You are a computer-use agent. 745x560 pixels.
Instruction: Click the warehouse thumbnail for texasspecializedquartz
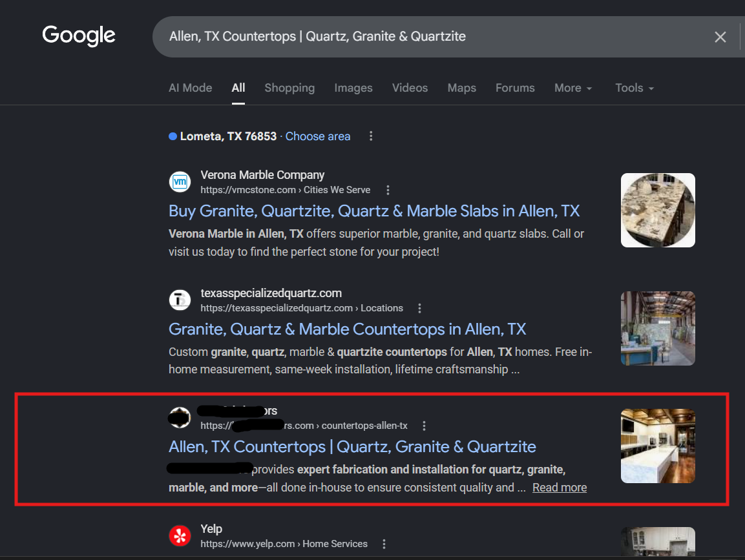[x=658, y=328]
